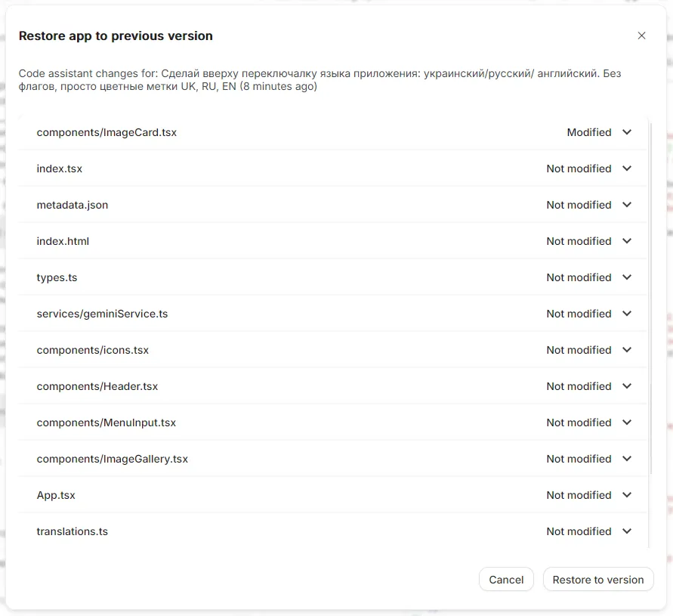Click the file list vertical scrollbar

click(650, 302)
